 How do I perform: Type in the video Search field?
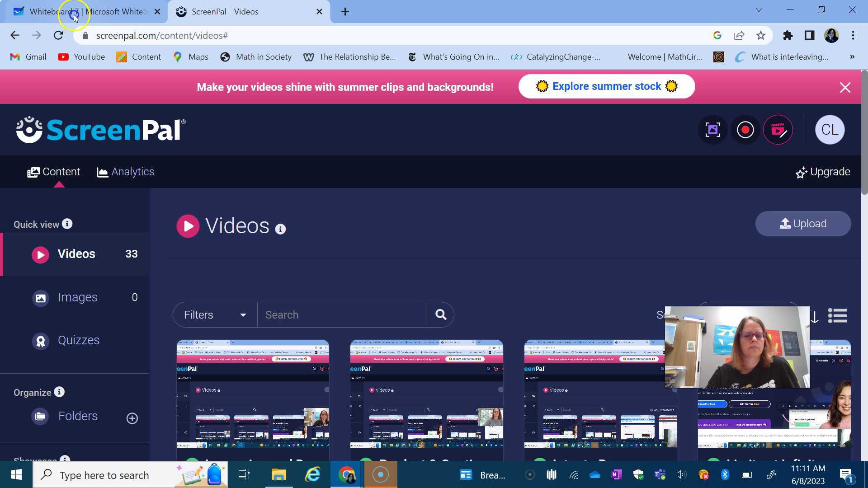(x=341, y=315)
